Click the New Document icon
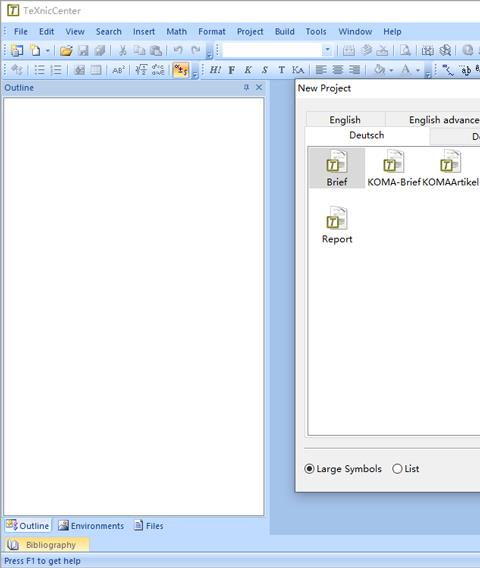Screen dimensions: 480x568 [x=35, y=50]
